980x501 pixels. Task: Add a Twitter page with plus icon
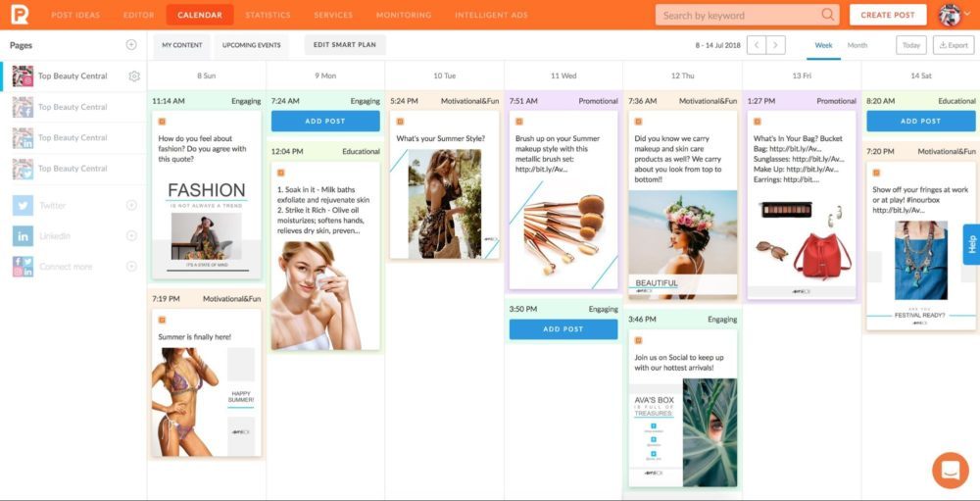[x=131, y=205]
